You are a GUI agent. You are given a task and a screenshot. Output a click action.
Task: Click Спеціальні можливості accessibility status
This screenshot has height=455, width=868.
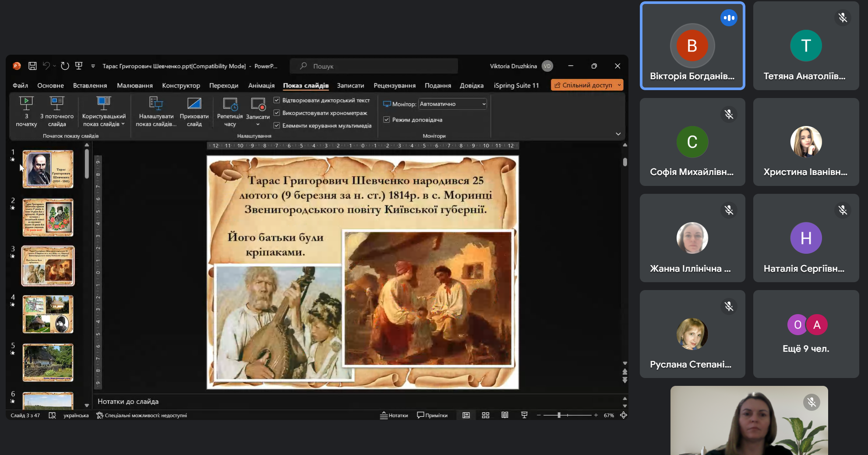pos(141,415)
